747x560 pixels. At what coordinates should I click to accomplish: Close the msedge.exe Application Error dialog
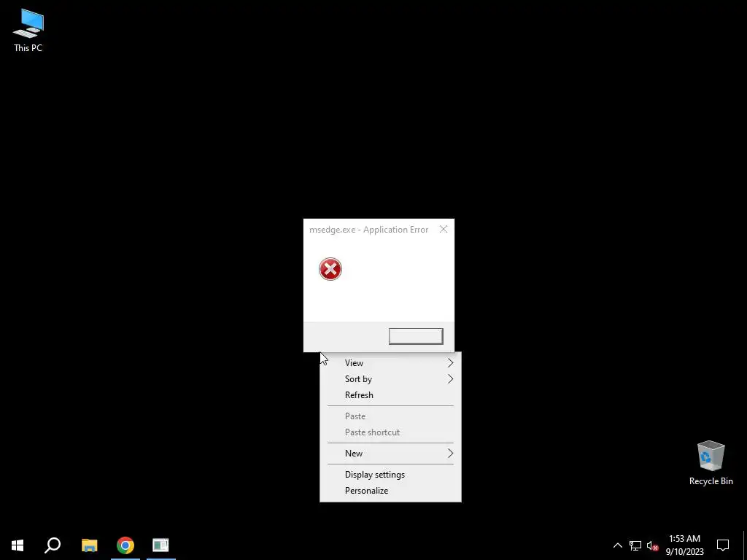444,230
